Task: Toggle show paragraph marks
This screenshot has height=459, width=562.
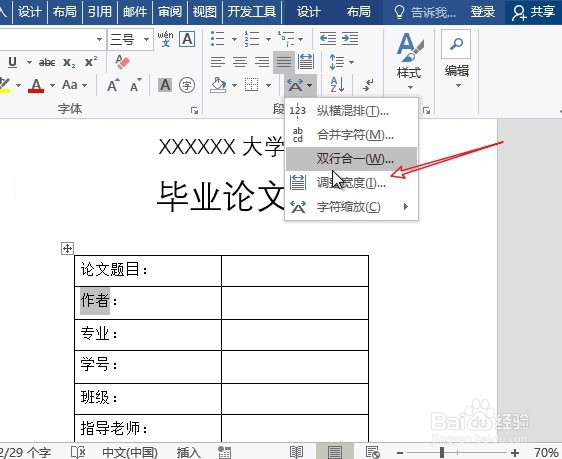Action: 368,85
